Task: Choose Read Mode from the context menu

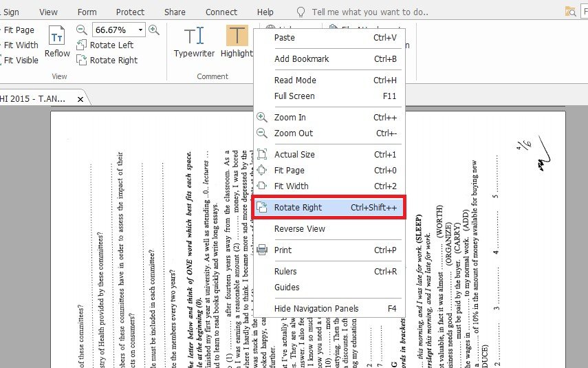Action: [x=329, y=80]
